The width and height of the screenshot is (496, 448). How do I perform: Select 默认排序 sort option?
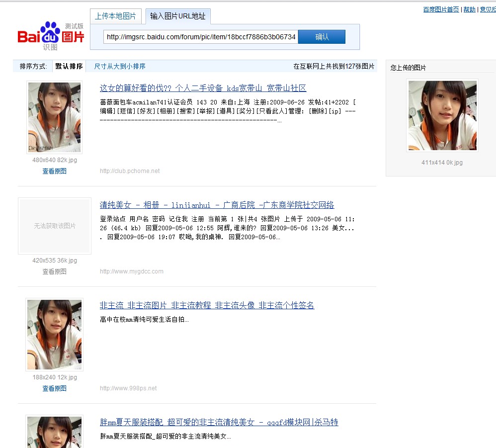(69, 66)
